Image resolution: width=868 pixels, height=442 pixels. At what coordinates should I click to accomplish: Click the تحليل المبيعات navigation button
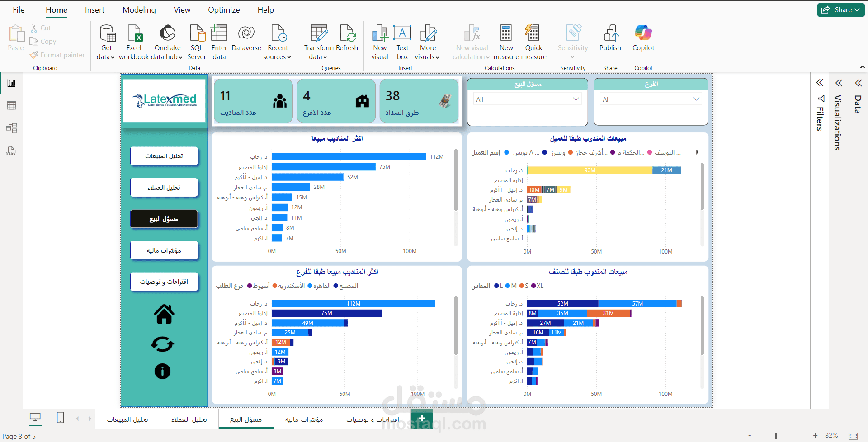164,156
